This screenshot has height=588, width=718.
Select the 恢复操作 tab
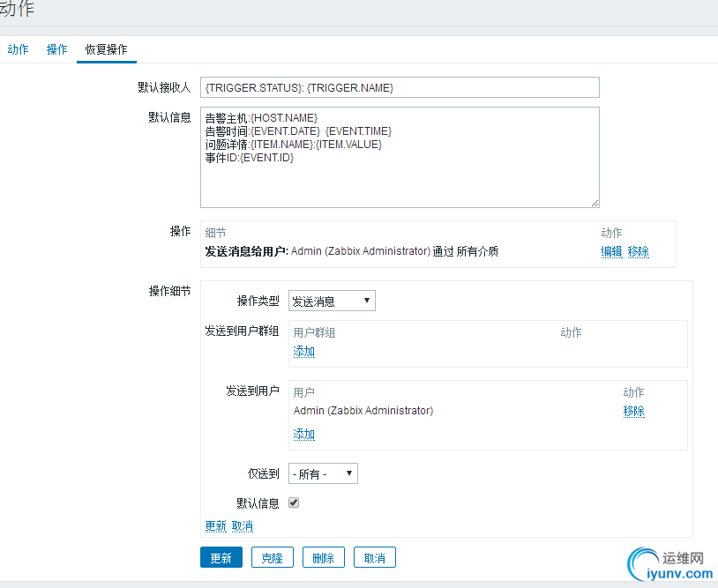coord(106,49)
